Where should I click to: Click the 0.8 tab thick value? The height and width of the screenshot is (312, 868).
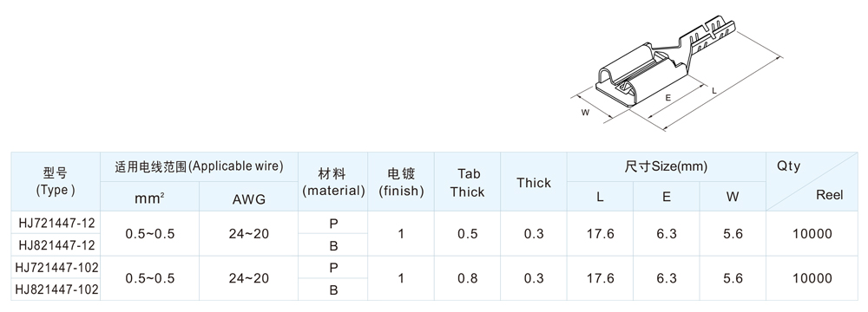tap(467, 278)
